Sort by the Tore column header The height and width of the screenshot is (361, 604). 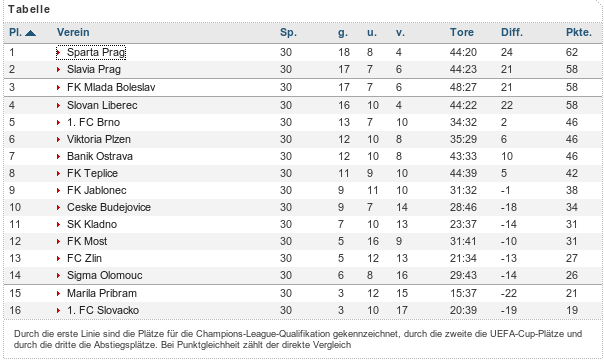click(461, 32)
